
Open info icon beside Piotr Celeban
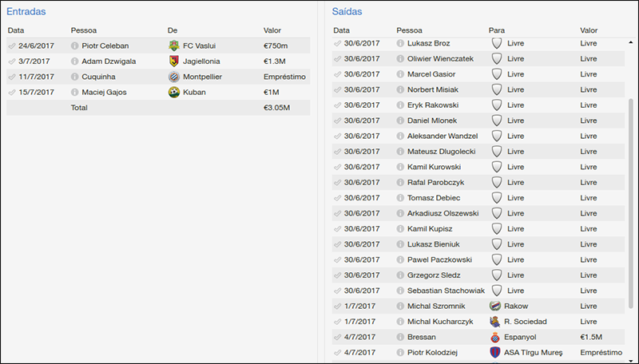(x=75, y=45)
